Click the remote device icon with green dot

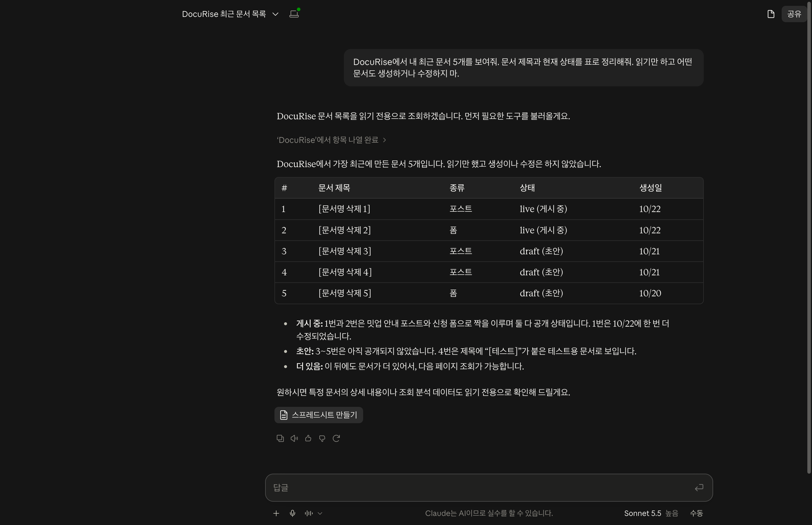coord(294,13)
